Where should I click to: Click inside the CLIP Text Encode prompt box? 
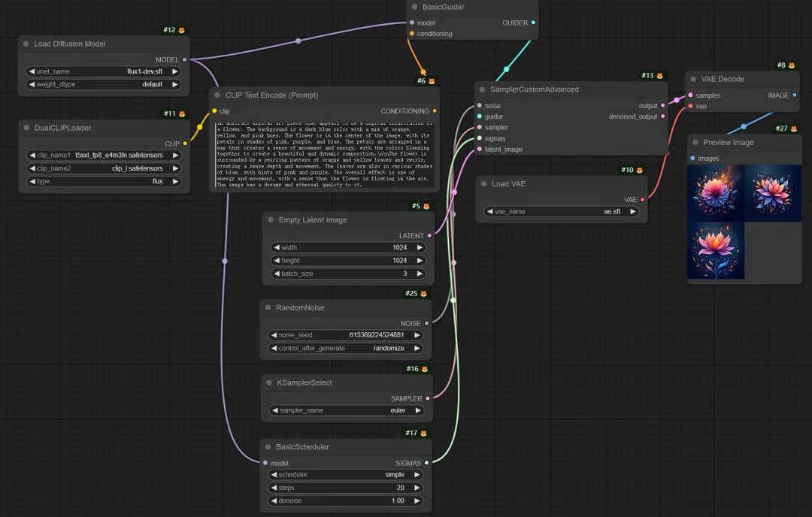pos(324,154)
